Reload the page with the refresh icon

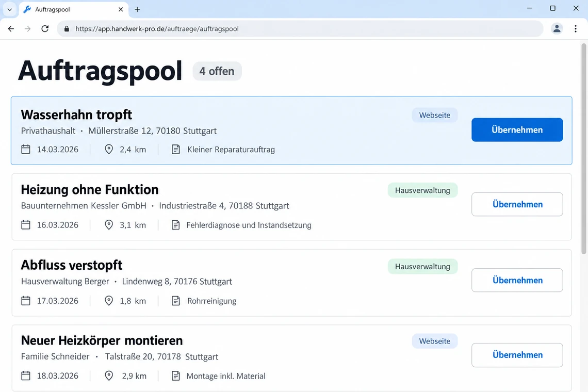pos(45,28)
